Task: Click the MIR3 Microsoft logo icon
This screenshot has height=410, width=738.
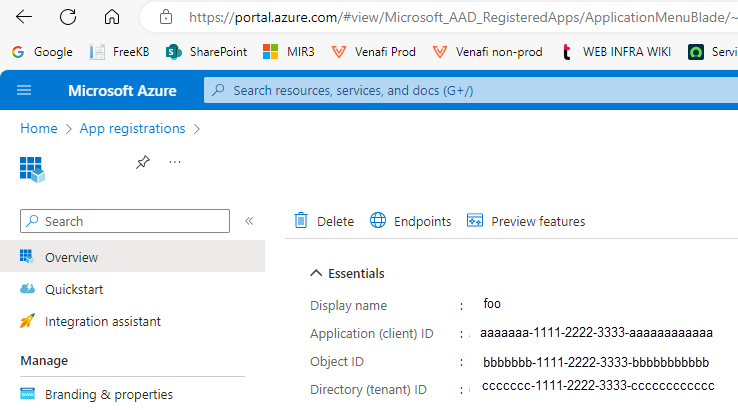Action: 270,52
